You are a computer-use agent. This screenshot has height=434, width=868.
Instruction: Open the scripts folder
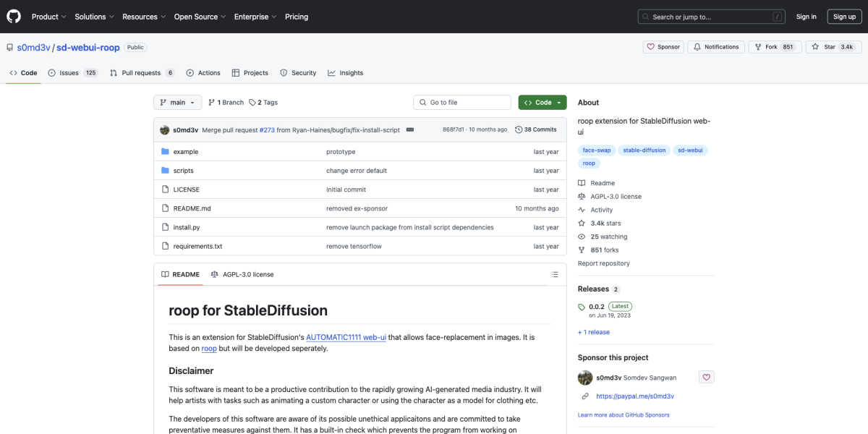183,171
